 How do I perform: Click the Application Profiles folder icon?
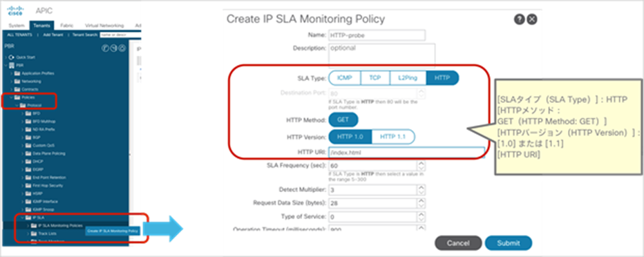pos(17,73)
